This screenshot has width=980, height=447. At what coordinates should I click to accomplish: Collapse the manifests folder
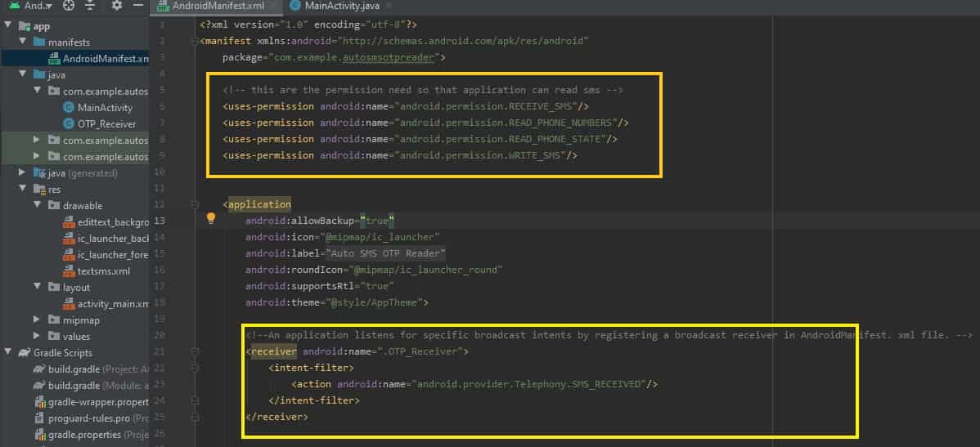pyautogui.click(x=23, y=42)
